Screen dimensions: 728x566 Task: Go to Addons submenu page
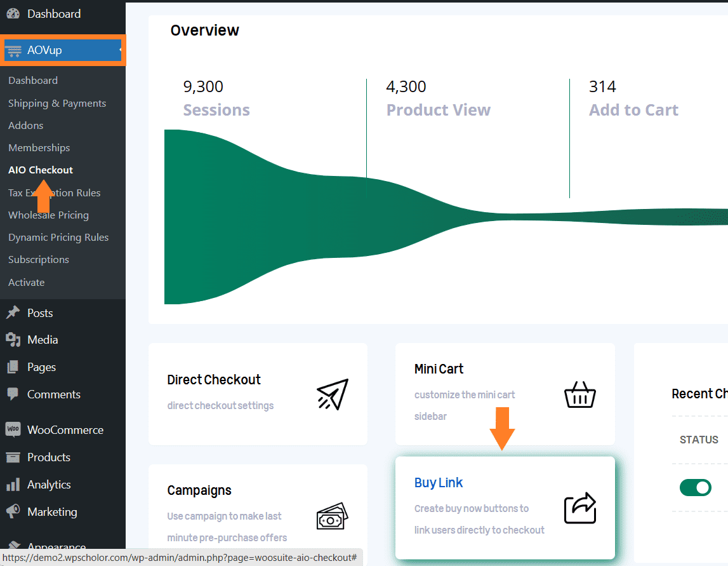(25, 126)
